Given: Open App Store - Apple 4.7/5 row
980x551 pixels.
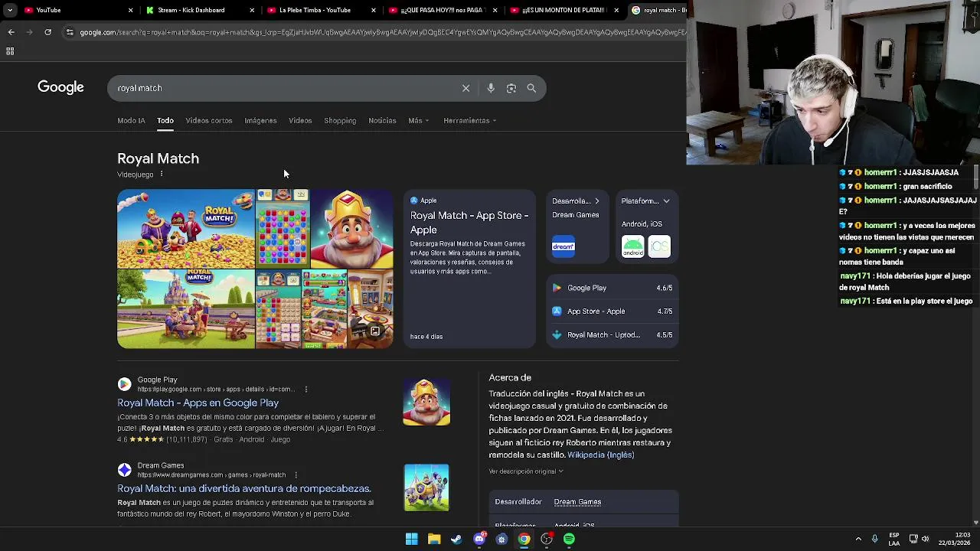Looking at the screenshot, I should [x=612, y=311].
